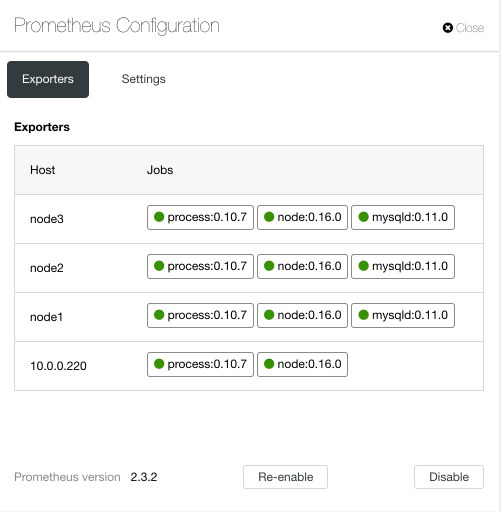Select node2 process:0.10.7 job badge
This screenshot has height=513, width=501.
200,266
